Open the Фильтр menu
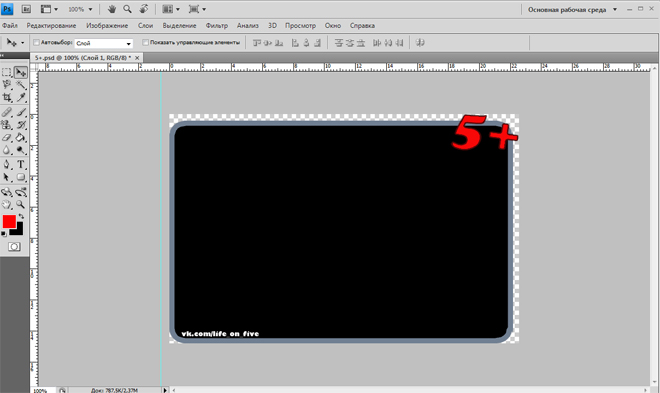The width and height of the screenshot is (660, 393). 216,26
